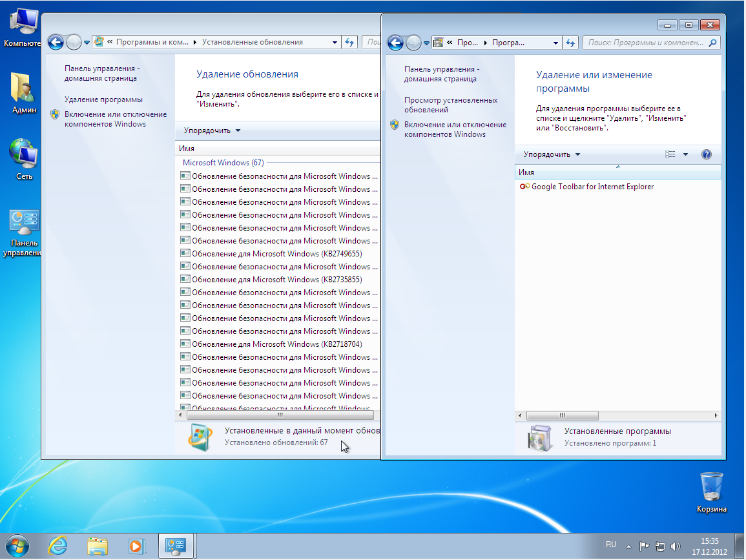Show hidden tray icons arrow
This screenshot has width=746, height=560.
628,546
